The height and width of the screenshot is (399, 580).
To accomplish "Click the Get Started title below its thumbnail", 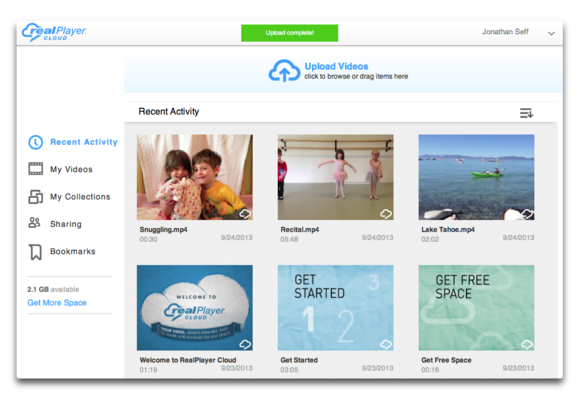I will click(x=299, y=360).
